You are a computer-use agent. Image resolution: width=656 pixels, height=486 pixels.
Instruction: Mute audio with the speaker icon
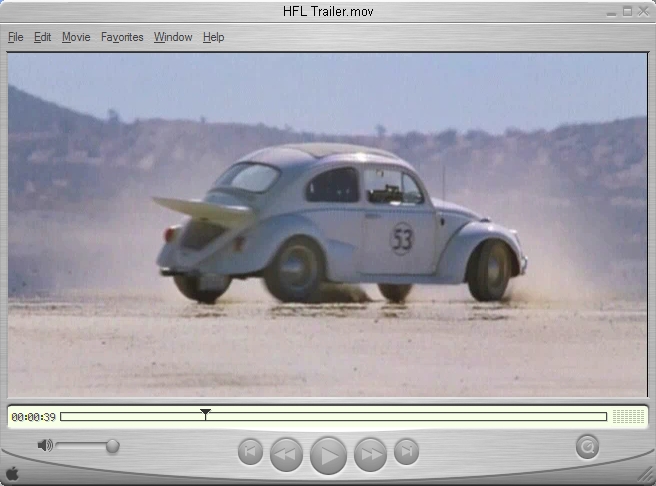point(45,445)
